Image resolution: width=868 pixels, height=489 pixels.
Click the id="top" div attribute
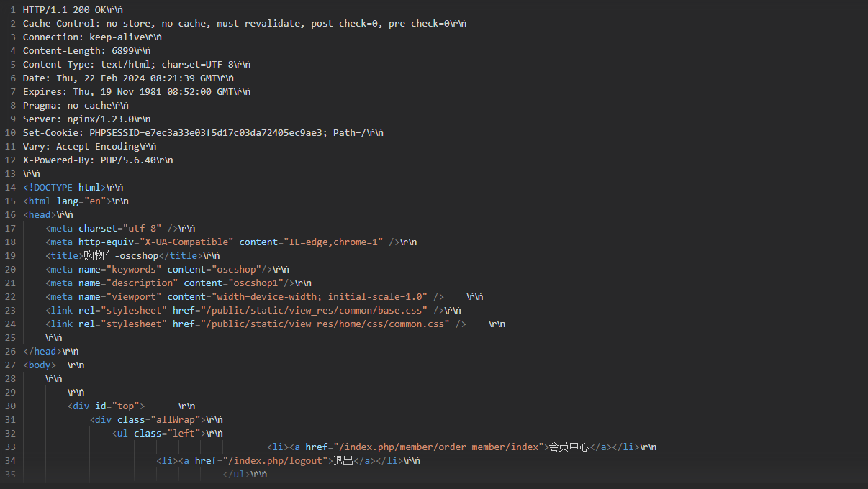pyautogui.click(x=117, y=406)
